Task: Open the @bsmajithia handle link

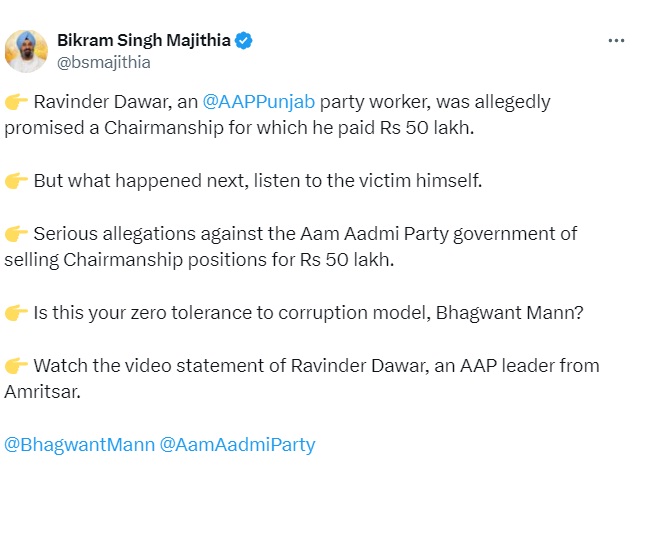Action: tap(104, 62)
